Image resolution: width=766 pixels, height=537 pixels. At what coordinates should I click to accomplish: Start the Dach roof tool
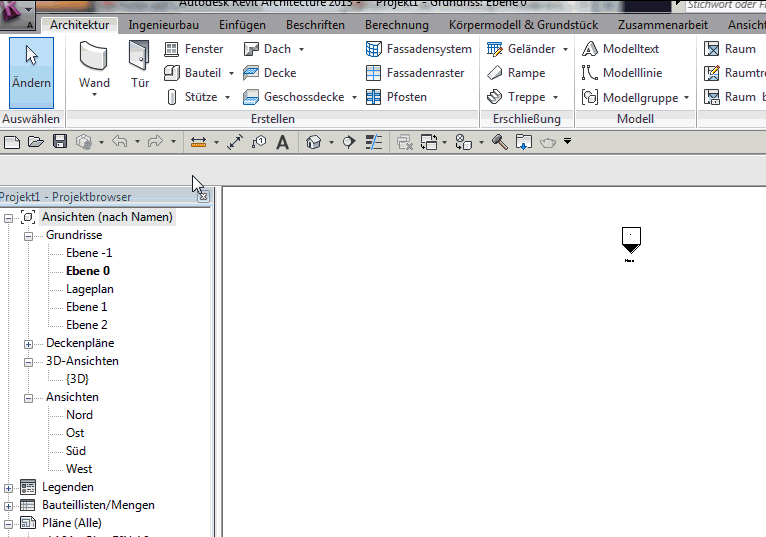[268, 49]
